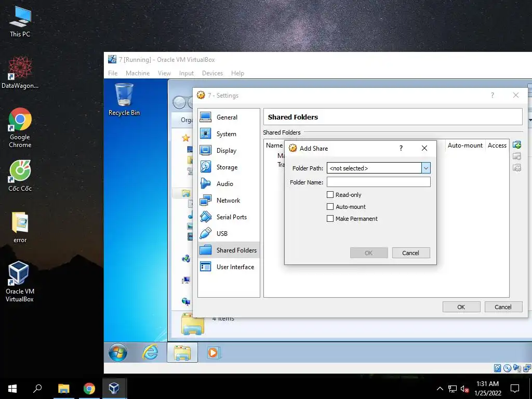Image resolution: width=532 pixels, height=399 pixels.
Task: Open the host taskbar search
Action: click(x=37, y=389)
